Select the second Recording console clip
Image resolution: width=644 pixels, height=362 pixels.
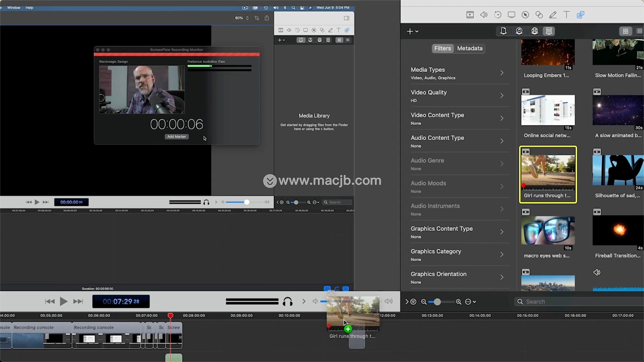[x=106, y=335]
